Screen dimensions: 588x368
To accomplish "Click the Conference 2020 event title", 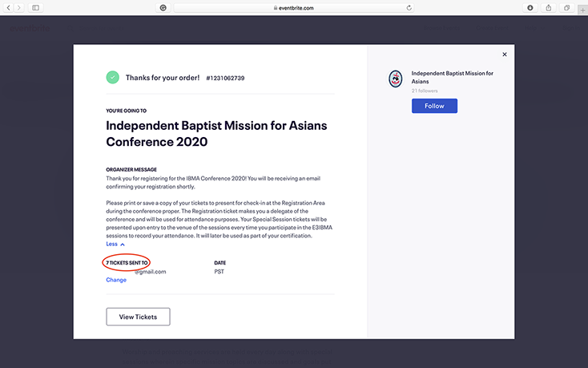I will pyautogui.click(x=216, y=134).
